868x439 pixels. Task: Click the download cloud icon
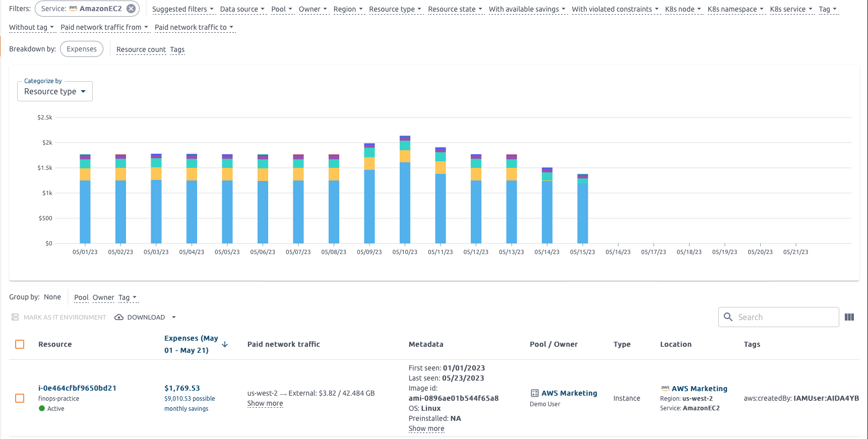pyautogui.click(x=119, y=317)
